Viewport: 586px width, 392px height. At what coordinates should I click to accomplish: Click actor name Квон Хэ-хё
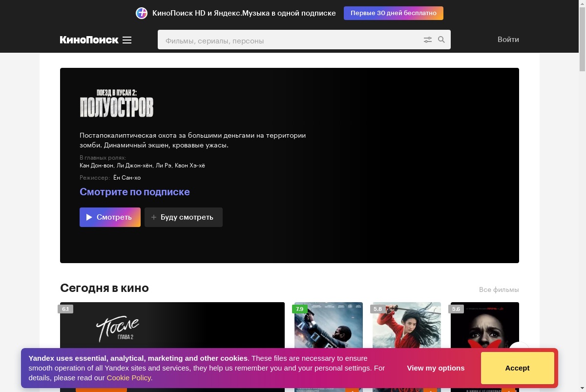coord(190,165)
